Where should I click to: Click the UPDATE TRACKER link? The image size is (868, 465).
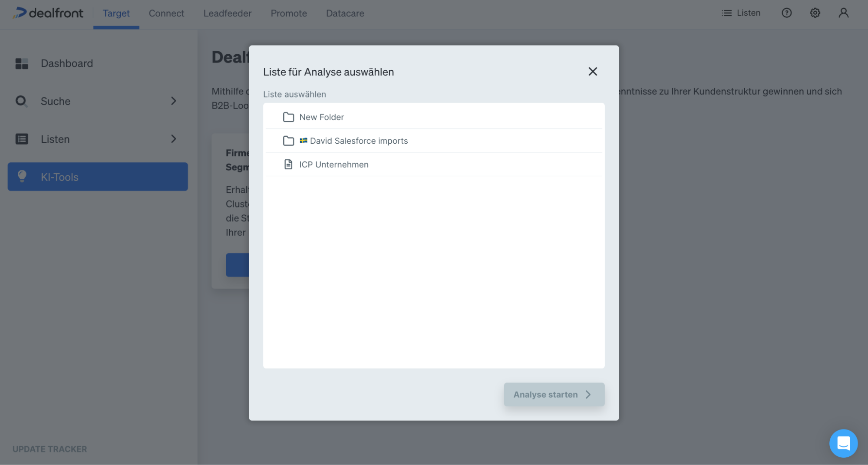tap(49, 449)
